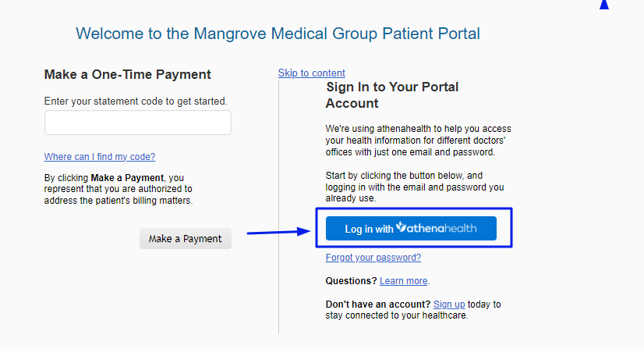The height and width of the screenshot is (349, 644).
Task: Click the blue triangle at top-right corner
Action: [603, 5]
